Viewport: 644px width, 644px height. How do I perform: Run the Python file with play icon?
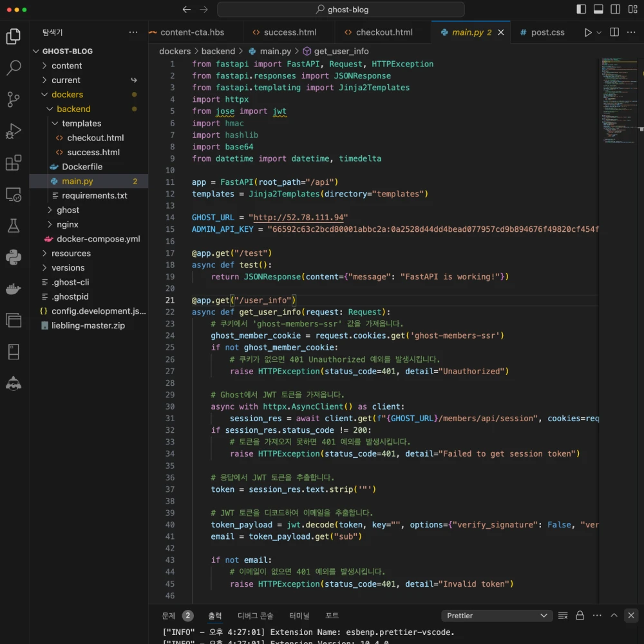588,32
